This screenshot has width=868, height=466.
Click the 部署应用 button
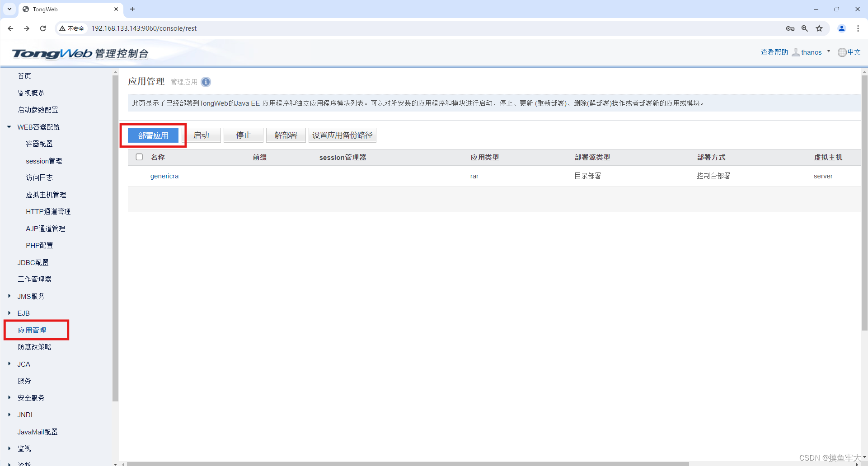153,135
